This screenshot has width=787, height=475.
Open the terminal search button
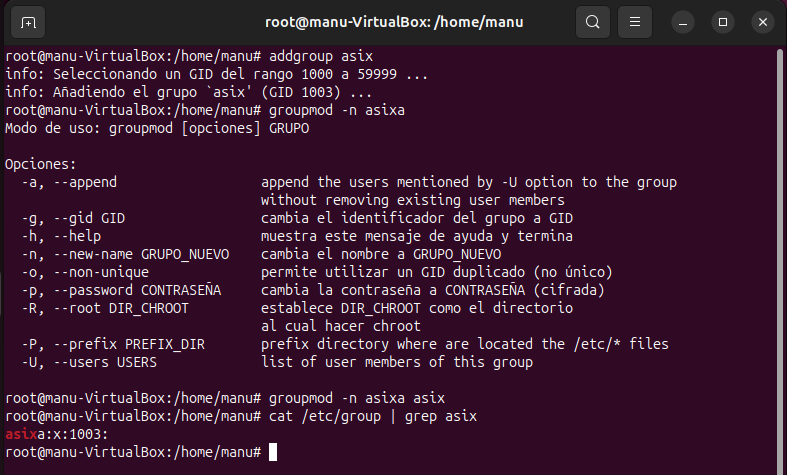pos(593,21)
